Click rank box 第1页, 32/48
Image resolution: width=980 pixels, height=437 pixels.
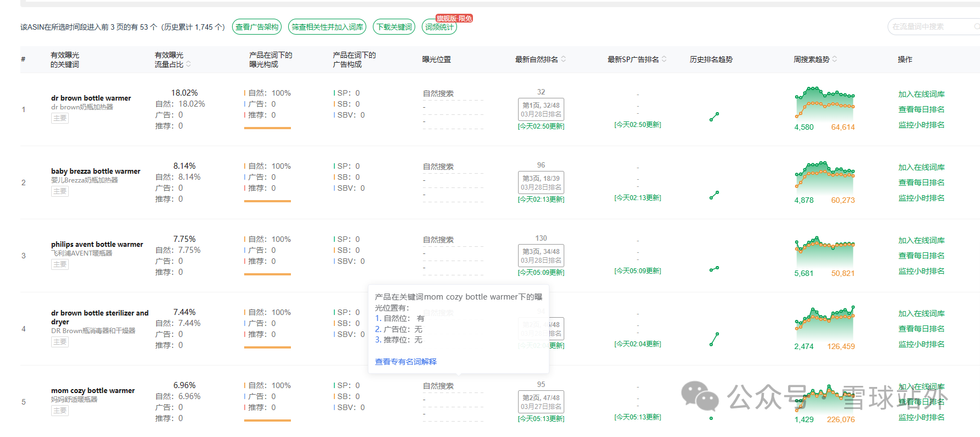click(541, 109)
